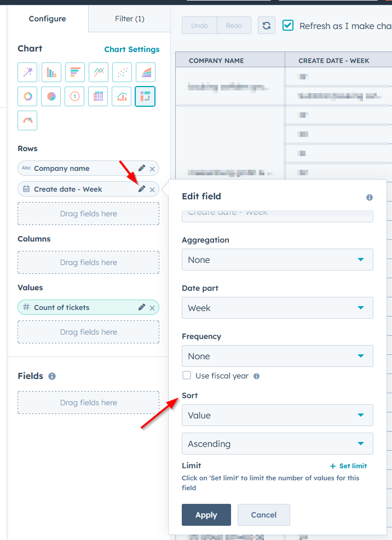The image size is (392, 540).
Task: Pick the donut chart visualization
Action: pyautogui.click(x=27, y=96)
